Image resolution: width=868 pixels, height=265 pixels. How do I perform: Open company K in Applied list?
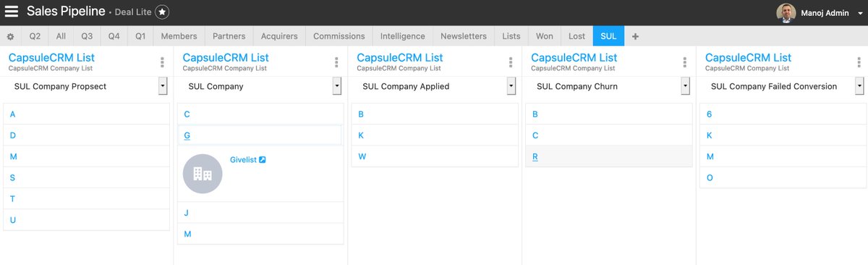[435, 135]
